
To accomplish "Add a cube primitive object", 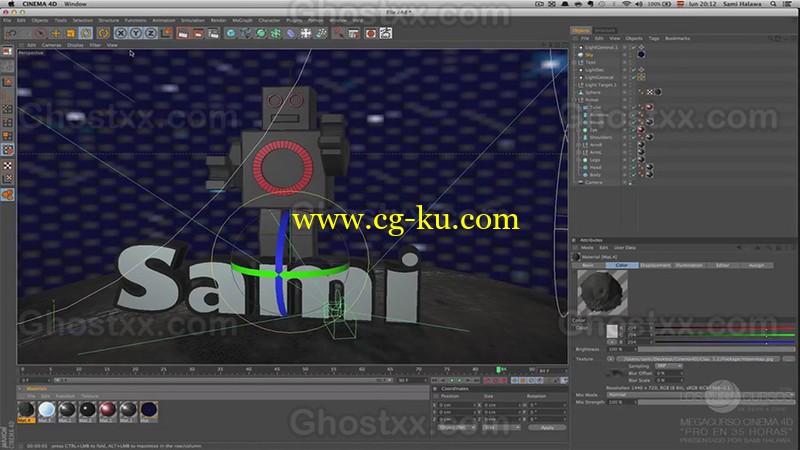I will coord(231,33).
